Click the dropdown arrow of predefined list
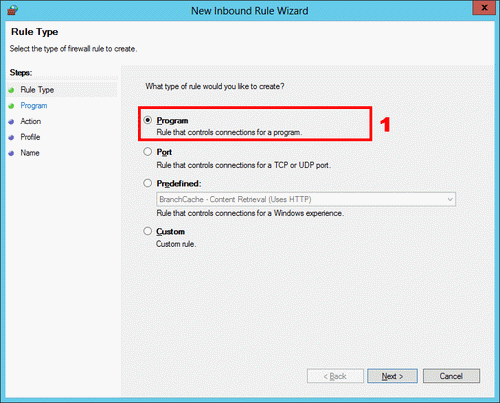Image resolution: width=500 pixels, height=403 pixels. click(450, 199)
